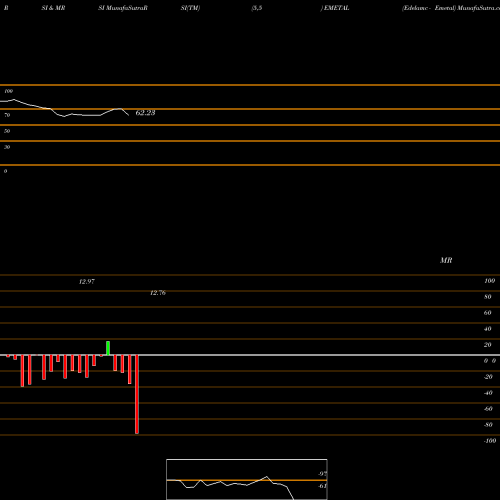Viewport: 500px width, 500px height.
Task: Select the green positive MR bar
Action: (x=108, y=348)
